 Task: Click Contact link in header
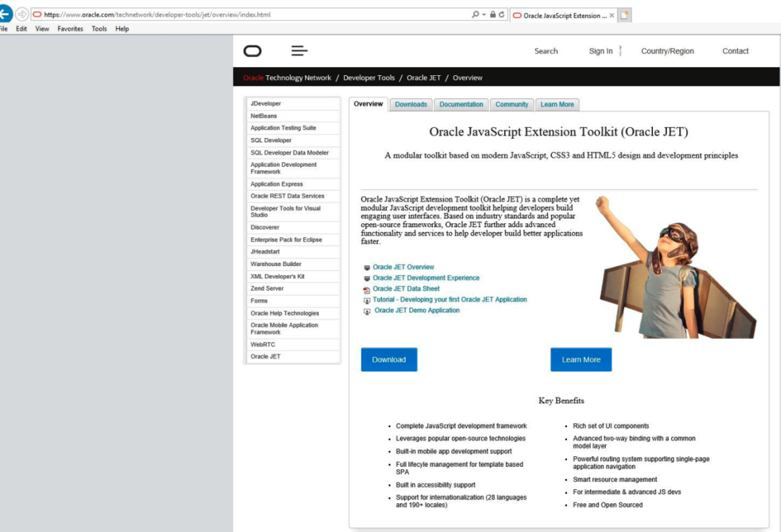pyautogui.click(x=735, y=51)
